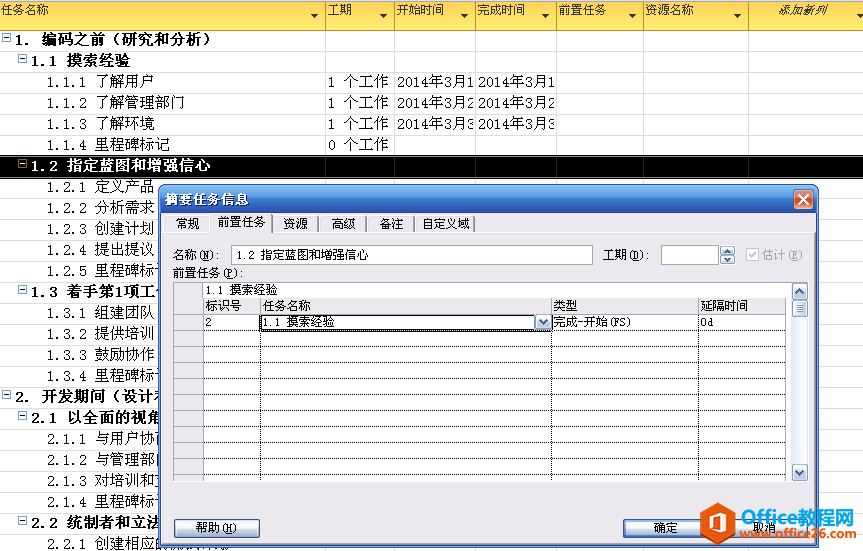Click the predecessor list scrollbar thumb

tap(800, 308)
